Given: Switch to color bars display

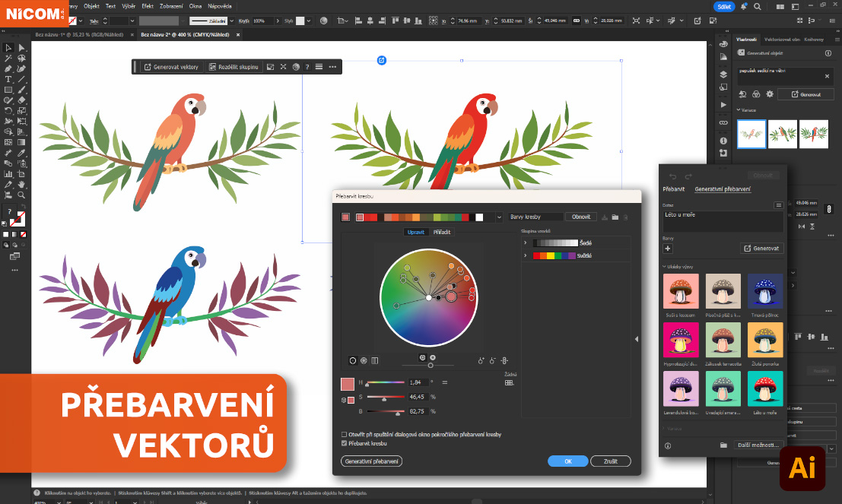Looking at the screenshot, I should 375,360.
